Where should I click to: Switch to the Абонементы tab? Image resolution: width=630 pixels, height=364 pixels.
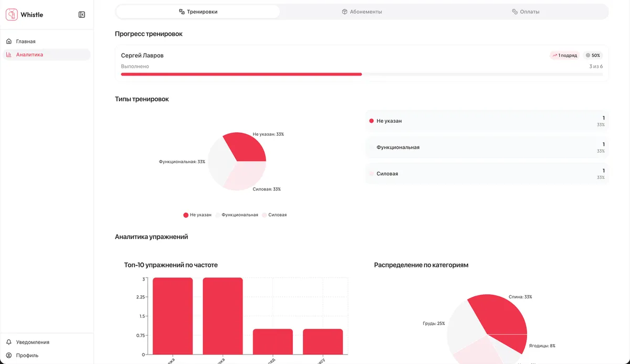click(362, 12)
